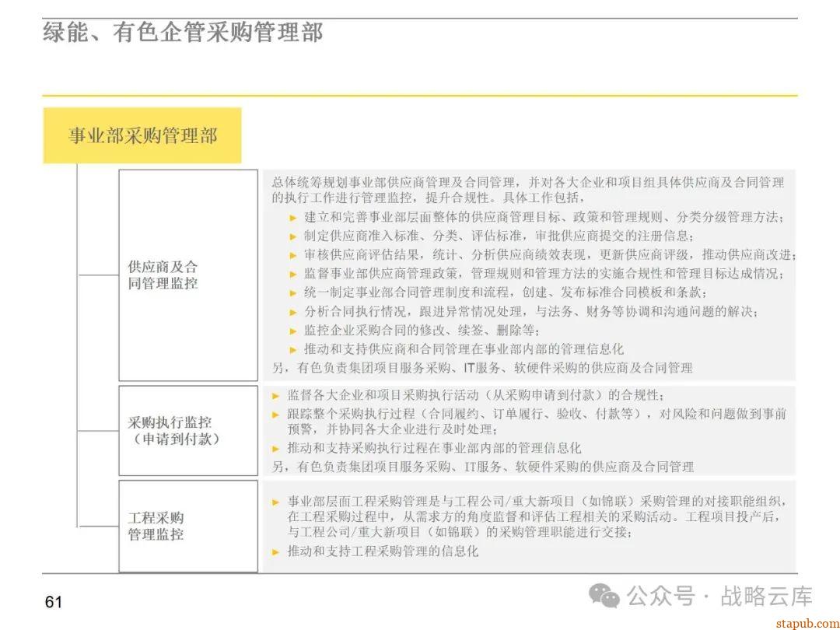Toggle the 采购执行监控（申请到付款）box

pos(188,429)
